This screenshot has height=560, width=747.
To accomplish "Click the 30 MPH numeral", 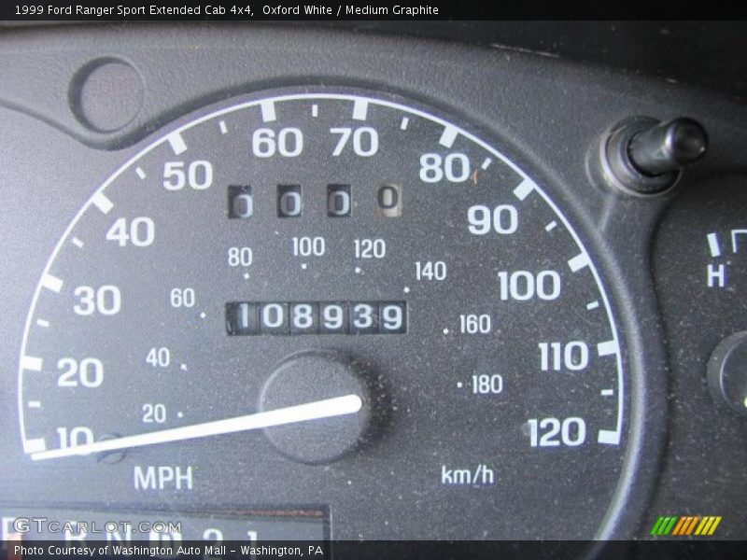I will (97, 301).
